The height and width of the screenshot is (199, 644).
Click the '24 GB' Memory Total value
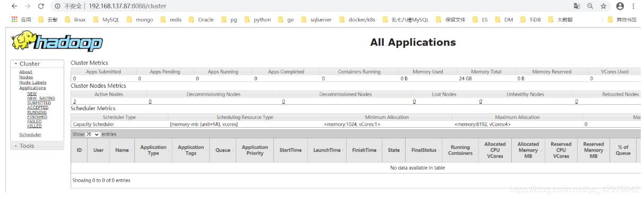click(x=466, y=78)
